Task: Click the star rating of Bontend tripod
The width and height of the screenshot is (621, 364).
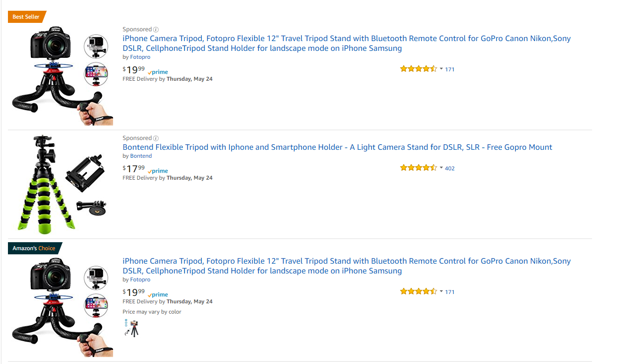Action: 418,168
